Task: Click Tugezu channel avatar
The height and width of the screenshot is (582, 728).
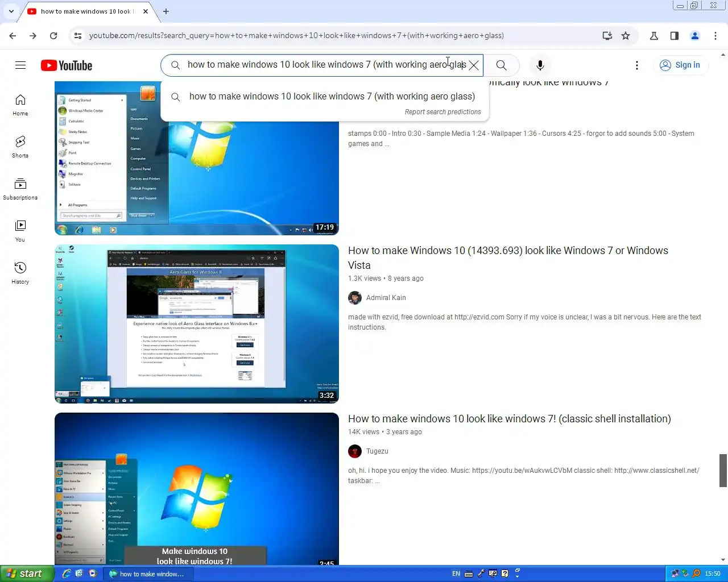Action: coord(355,451)
